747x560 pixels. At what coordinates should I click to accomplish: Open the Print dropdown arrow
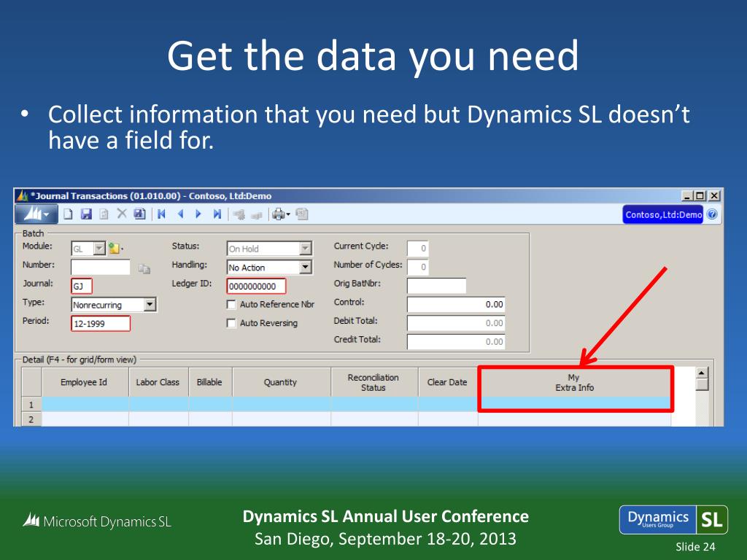point(288,215)
